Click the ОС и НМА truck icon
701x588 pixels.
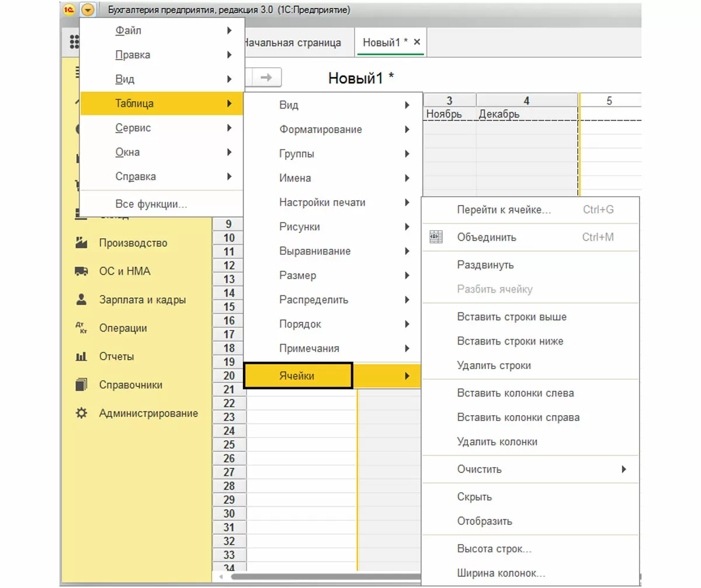click(x=82, y=272)
